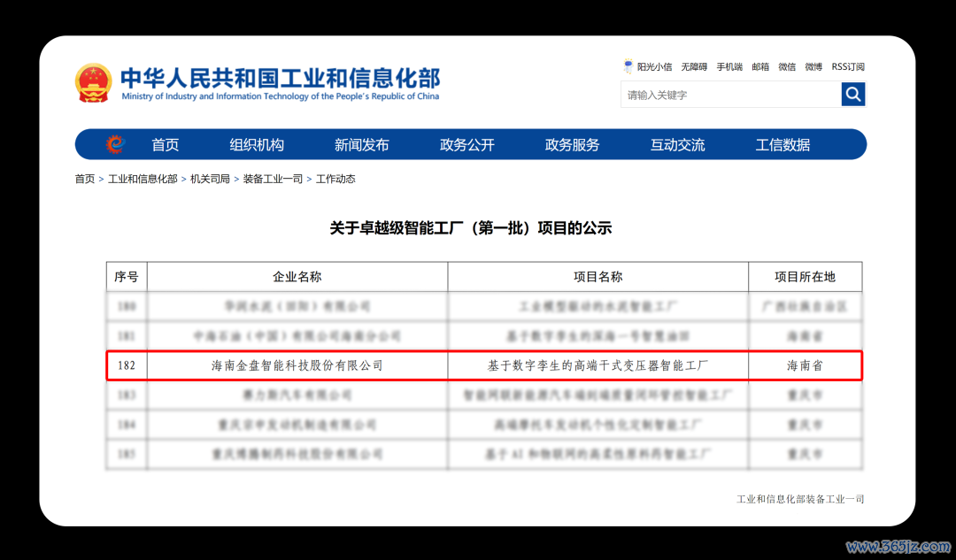Click 机关司局 breadcrumb link
This screenshot has width=956, height=560.
[x=210, y=180]
